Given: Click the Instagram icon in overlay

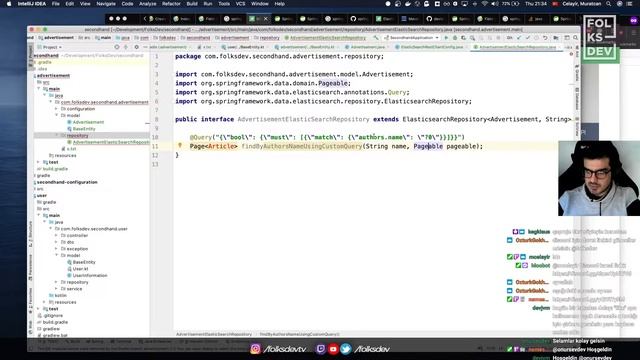Looking at the screenshot, I should click(x=256, y=349).
